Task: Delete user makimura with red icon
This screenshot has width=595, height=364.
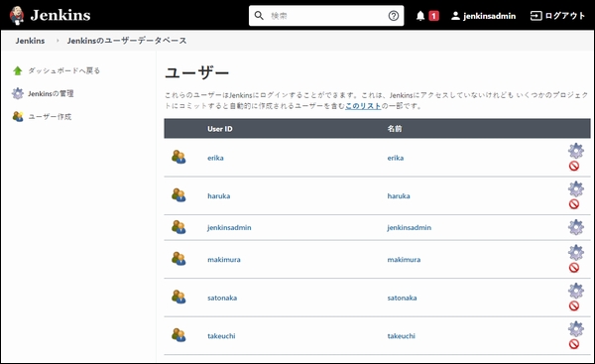Action: (574, 268)
